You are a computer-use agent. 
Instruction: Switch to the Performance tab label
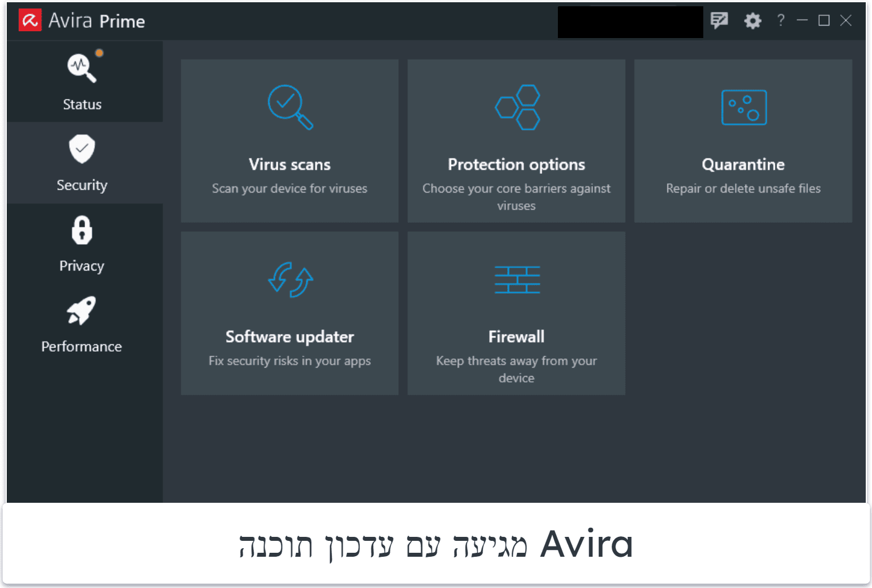click(x=81, y=347)
